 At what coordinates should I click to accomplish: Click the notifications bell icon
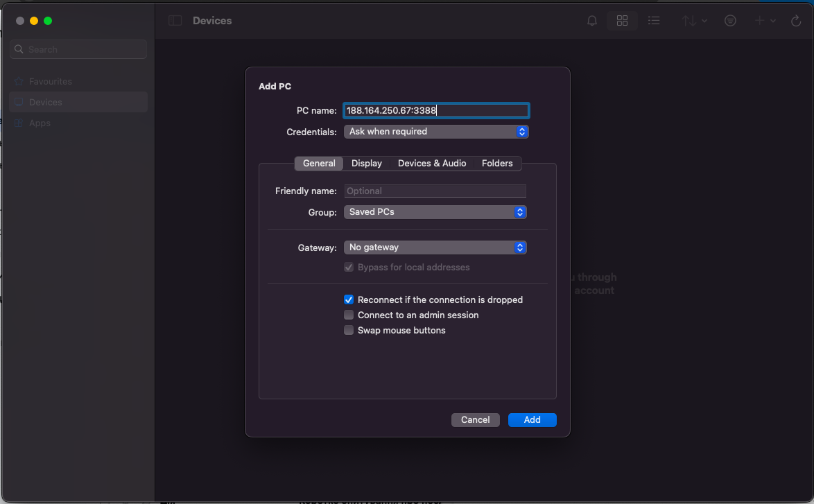tap(591, 21)
